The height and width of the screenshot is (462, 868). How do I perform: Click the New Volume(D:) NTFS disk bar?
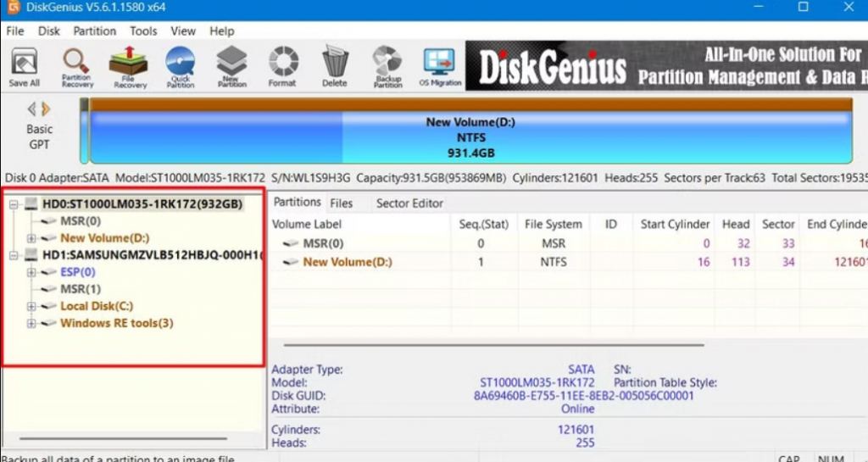pos(470,137)
